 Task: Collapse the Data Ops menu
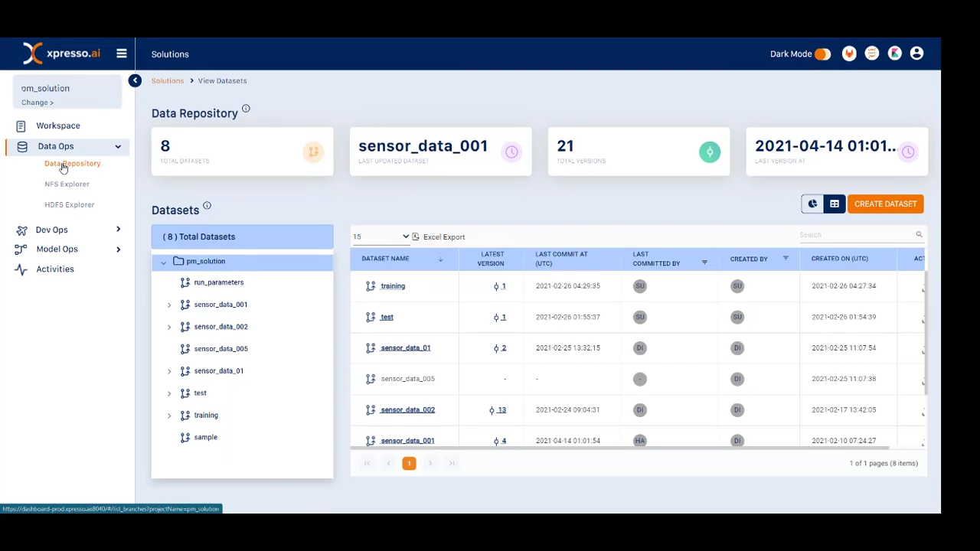pos(118,146)
